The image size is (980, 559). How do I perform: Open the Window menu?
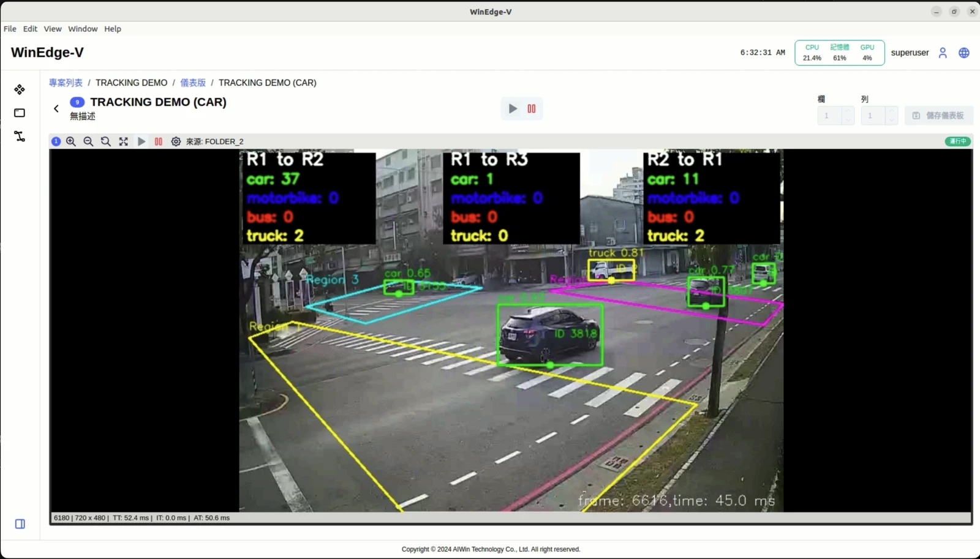pyautogui.click(x=83, y=29)
